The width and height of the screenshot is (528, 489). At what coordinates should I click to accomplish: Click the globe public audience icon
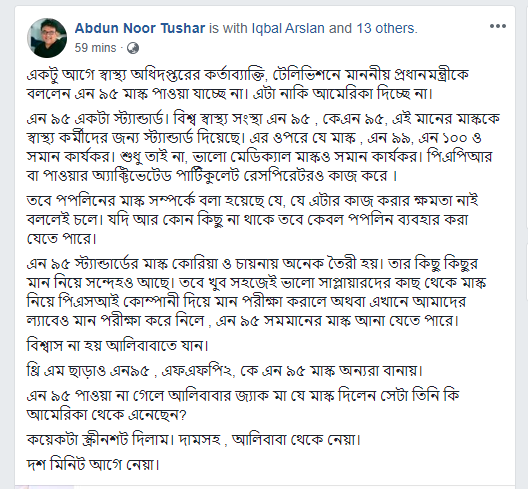(x=133, y=48)
